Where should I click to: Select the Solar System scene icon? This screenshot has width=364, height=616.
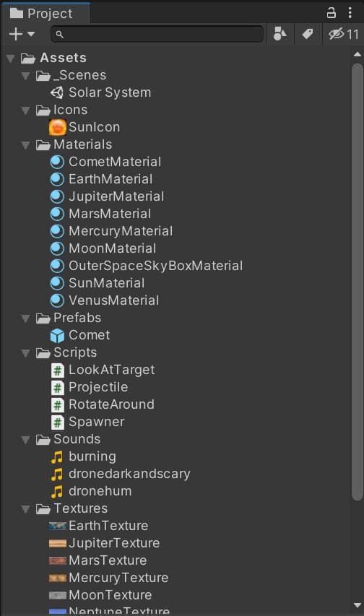click(x=57, y=92)
